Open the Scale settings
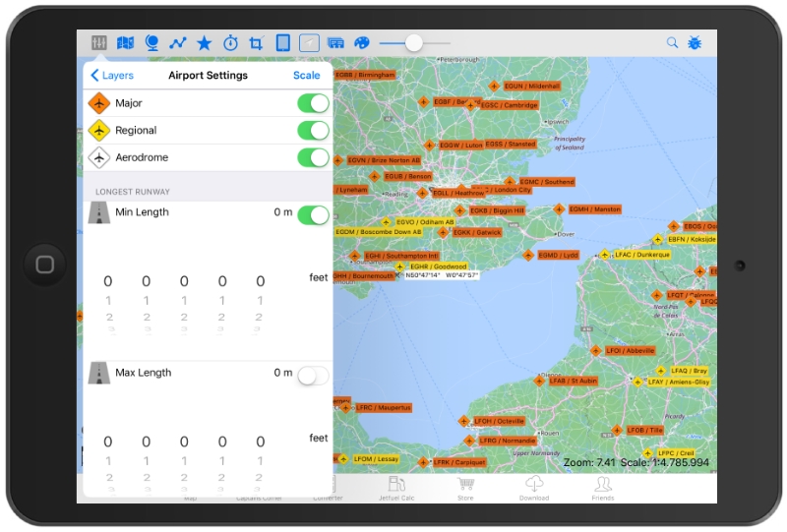 click(307, 76)
